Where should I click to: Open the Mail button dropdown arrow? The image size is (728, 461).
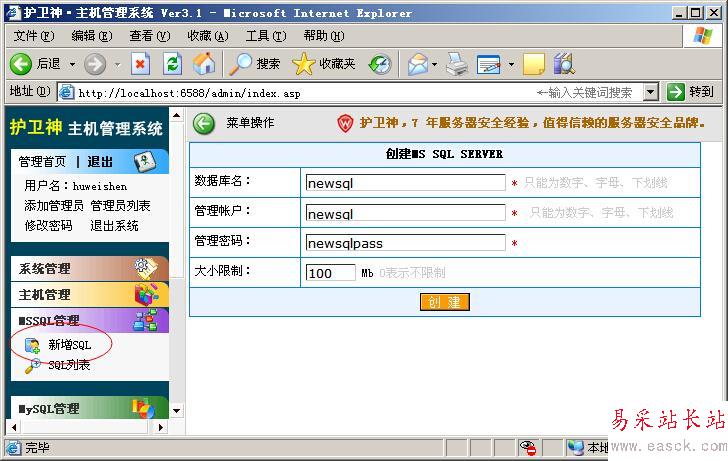point(434,65)
